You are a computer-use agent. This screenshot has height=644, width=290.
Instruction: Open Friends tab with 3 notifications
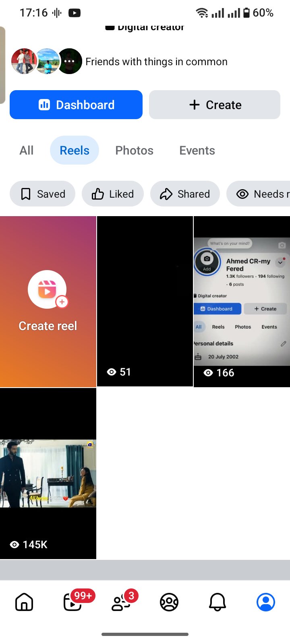(121, 602)
